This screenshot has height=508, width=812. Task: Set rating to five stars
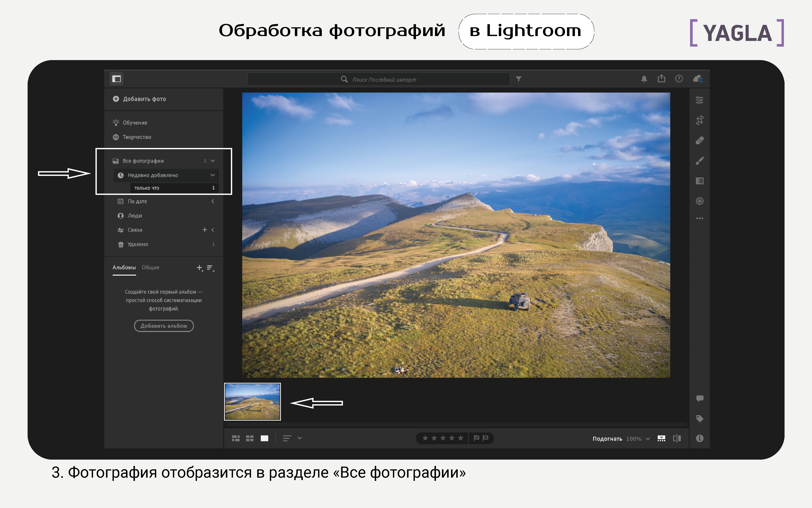pyautogui.click(x=460, y=438)
